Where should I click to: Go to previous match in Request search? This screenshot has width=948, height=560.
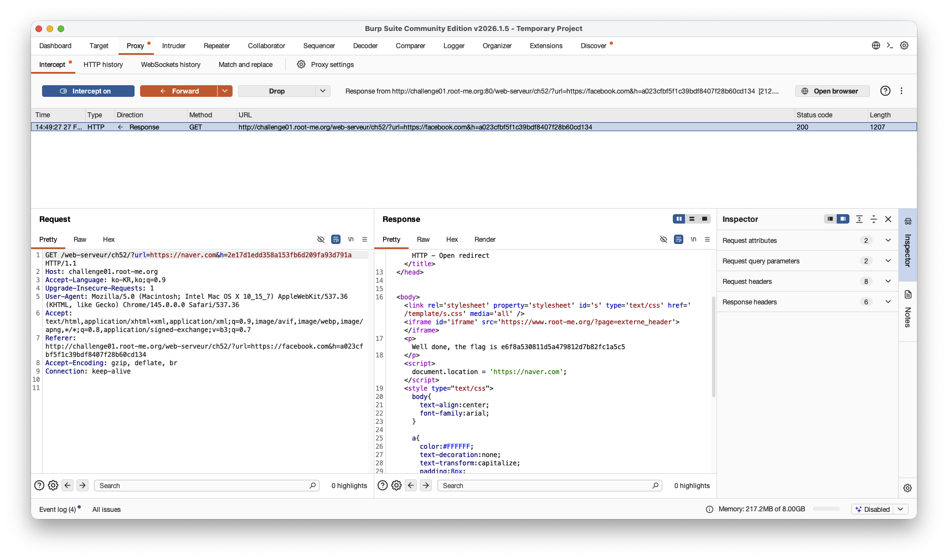click(68, 485)
